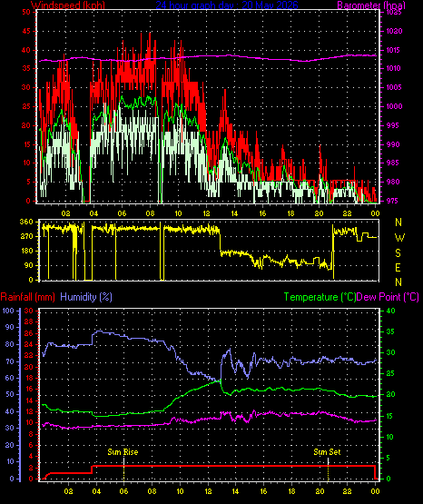Click the 22 rainfall scale value
The width and height of the screenshot is (423, 504).
click(29, 355)
